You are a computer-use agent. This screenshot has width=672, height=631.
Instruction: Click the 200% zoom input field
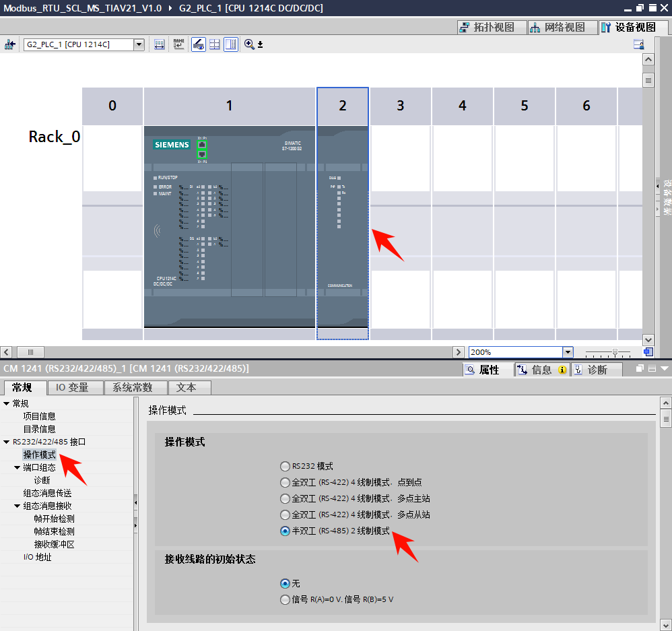click(516, 352)
